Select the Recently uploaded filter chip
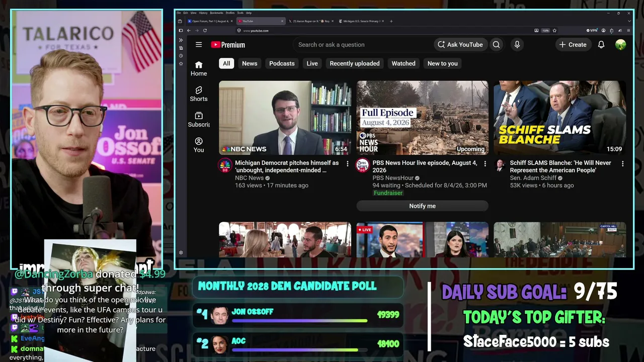The width and height of the screenshot is (644, 362). tap(355, 63)
